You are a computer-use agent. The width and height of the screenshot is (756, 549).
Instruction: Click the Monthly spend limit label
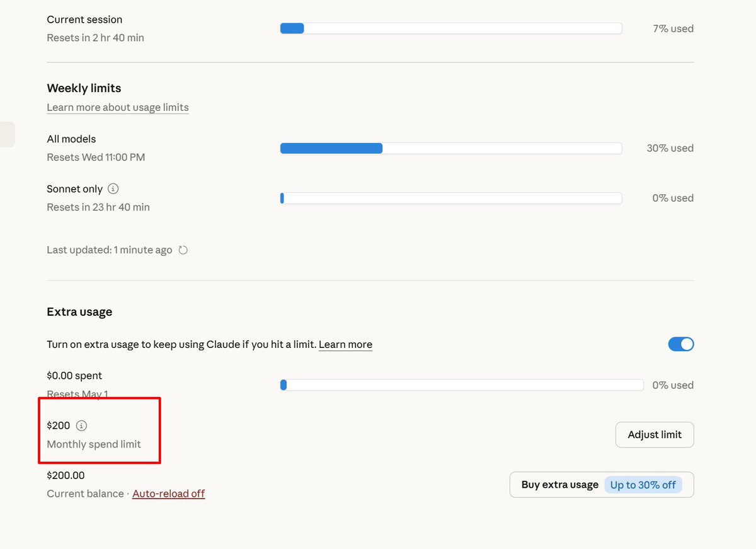point(94,444)
